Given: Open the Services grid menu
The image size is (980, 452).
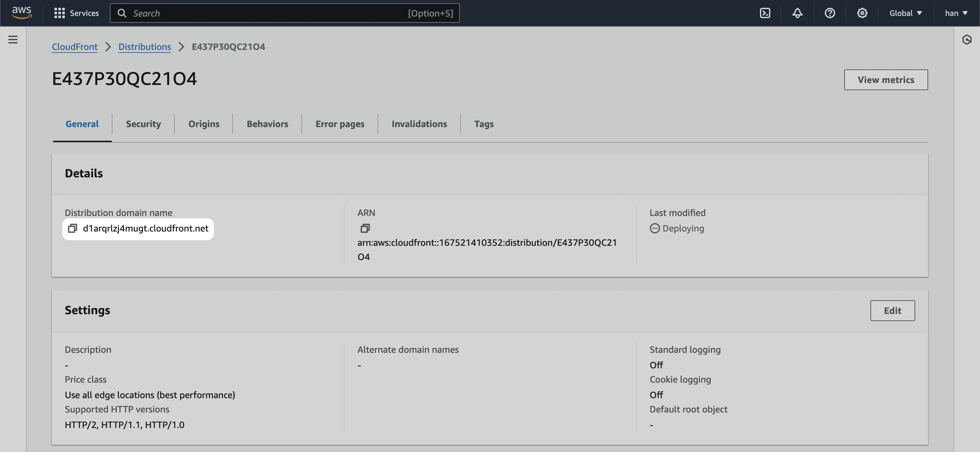Looking at the screenshot, I should click(x=76, y=13).
